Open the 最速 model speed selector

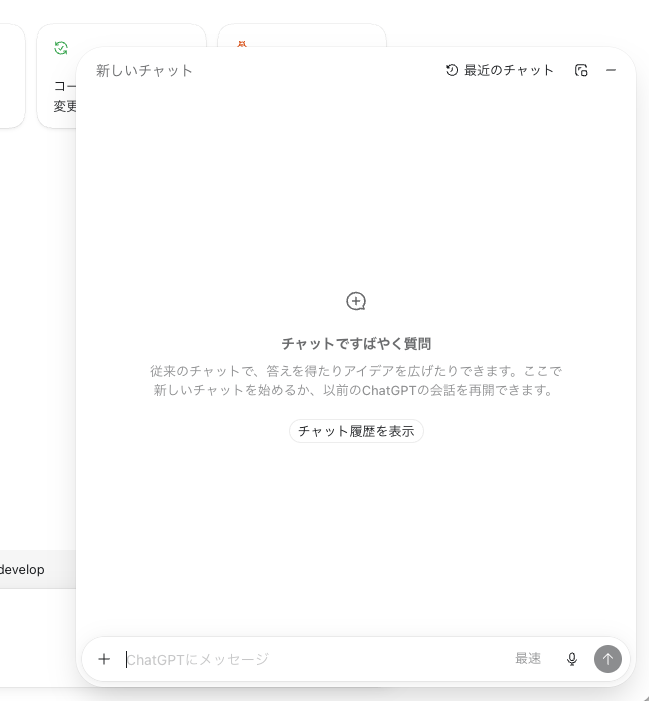click(528, 659)
